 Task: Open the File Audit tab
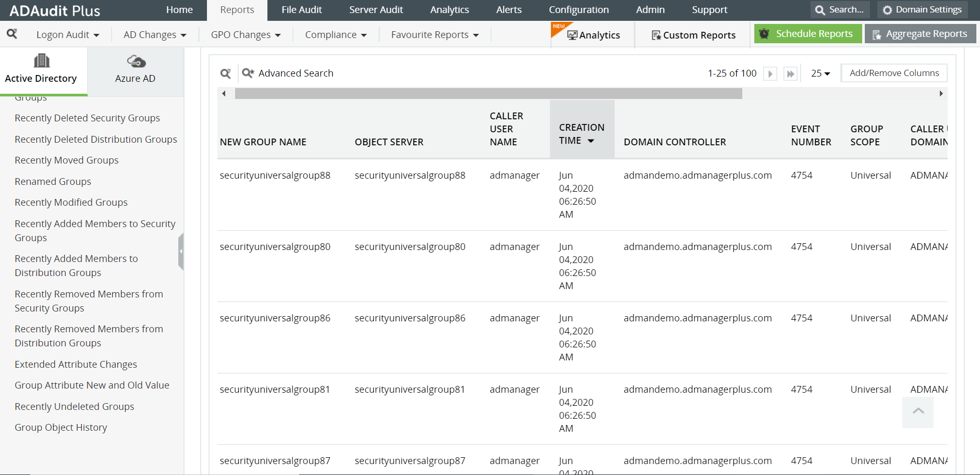pyautogui.click(x=302, y=10)
